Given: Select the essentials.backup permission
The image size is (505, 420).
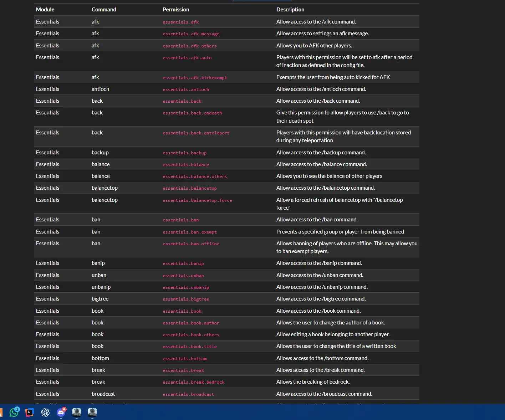Looking at the screenshot, I should 185,153.
